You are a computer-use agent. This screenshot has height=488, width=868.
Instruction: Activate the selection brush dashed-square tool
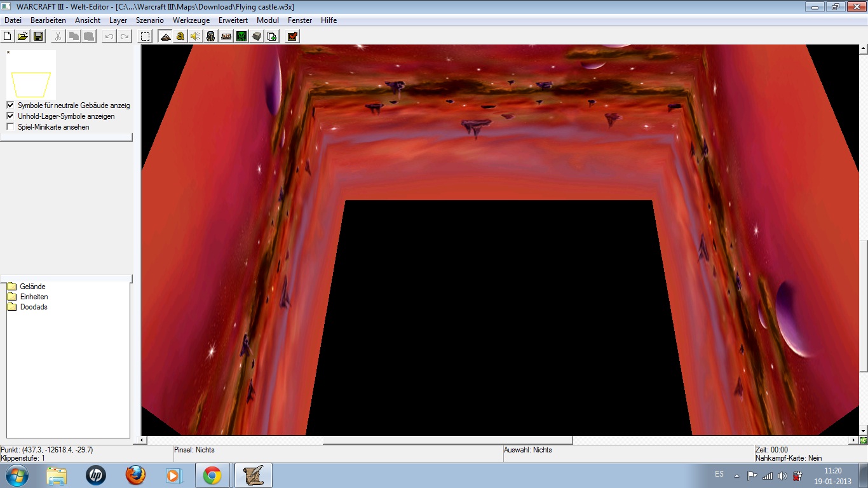(x=146, y=36)
